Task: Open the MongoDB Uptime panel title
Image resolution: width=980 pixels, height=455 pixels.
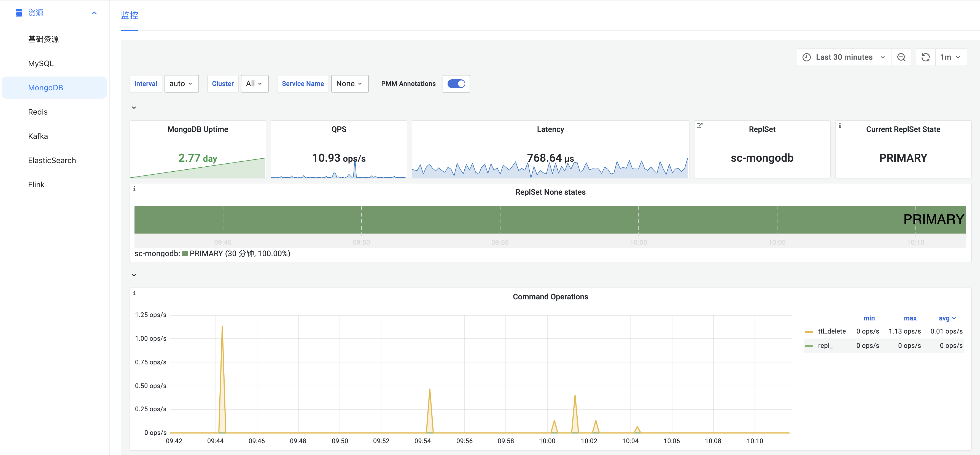Action: click(x=198, y=129)
